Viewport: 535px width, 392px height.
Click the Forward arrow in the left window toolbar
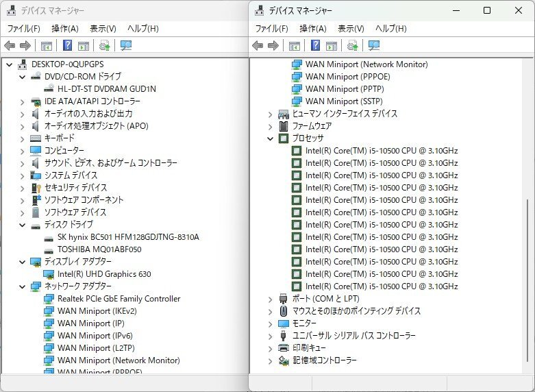25,45
